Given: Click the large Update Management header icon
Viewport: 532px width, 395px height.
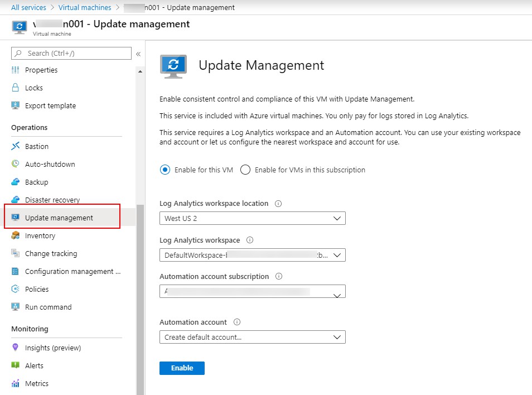Looking at the screenshot, I should 173,66.
